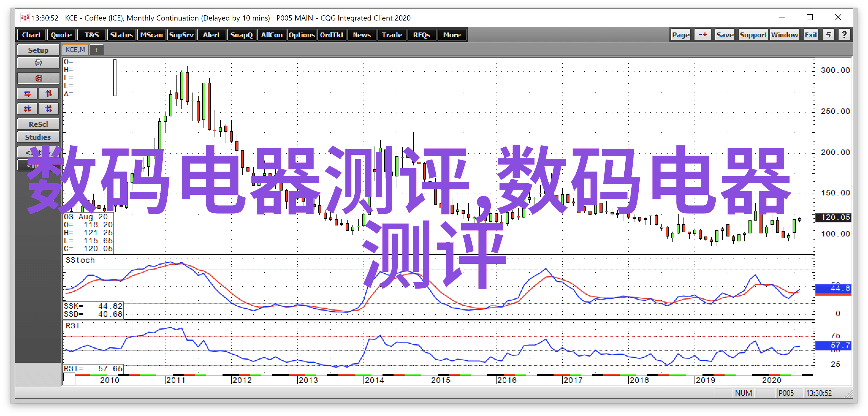Screen dimensions: 868x416
Task: Switch to the KCE,M chart tab
Action: click(75, 50)
